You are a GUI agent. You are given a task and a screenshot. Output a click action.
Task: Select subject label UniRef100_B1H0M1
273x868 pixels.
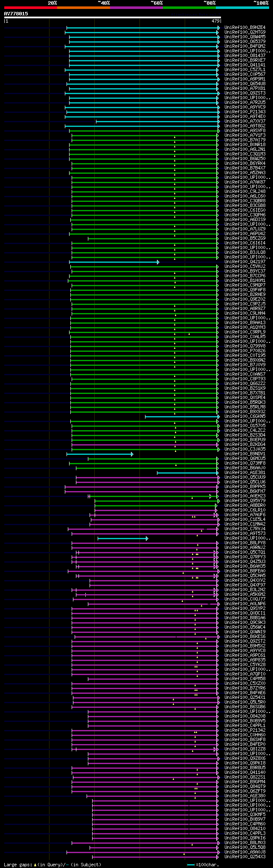pyautogui.click(x=245, y=281)
